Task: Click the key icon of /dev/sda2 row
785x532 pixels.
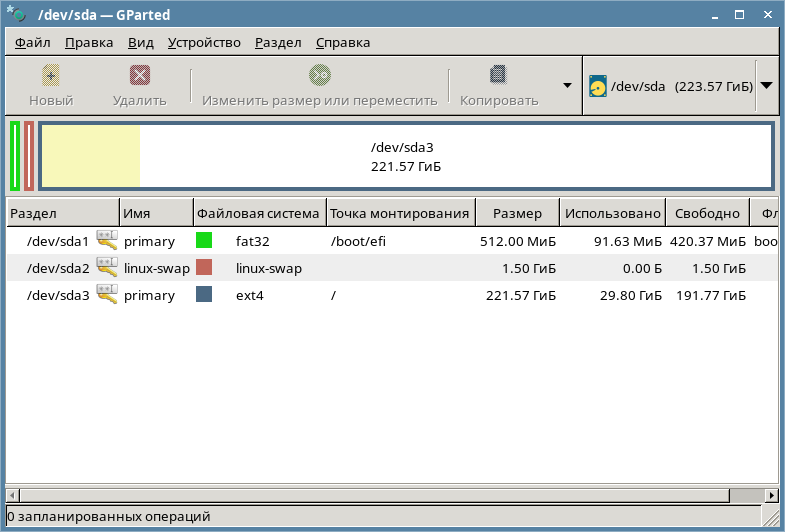Action: tap(107, 268)
